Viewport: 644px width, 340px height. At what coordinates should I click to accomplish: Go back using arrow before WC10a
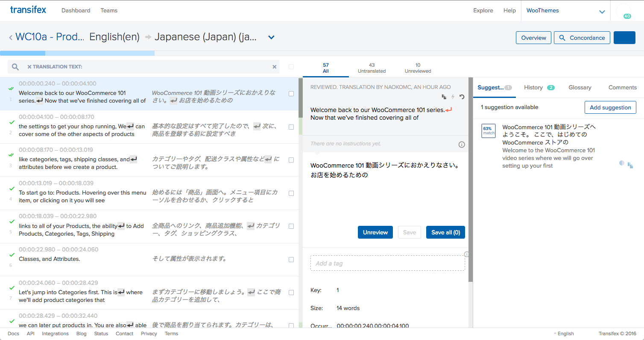11,38
